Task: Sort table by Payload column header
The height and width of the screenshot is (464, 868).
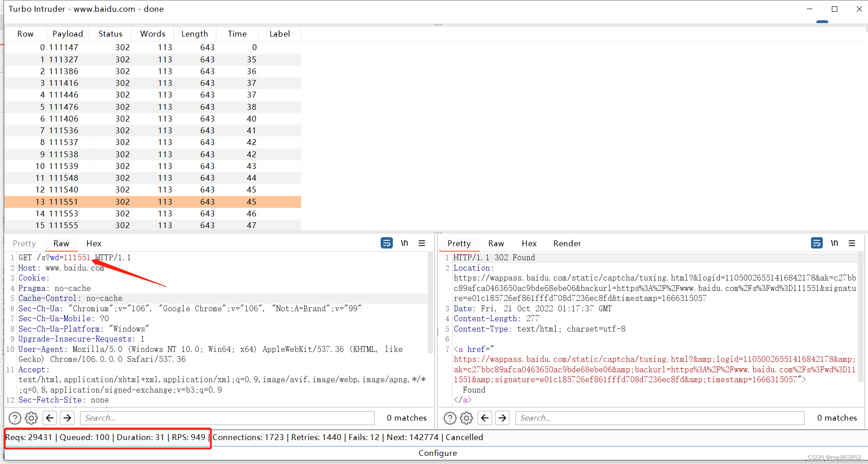Action: 68,34
